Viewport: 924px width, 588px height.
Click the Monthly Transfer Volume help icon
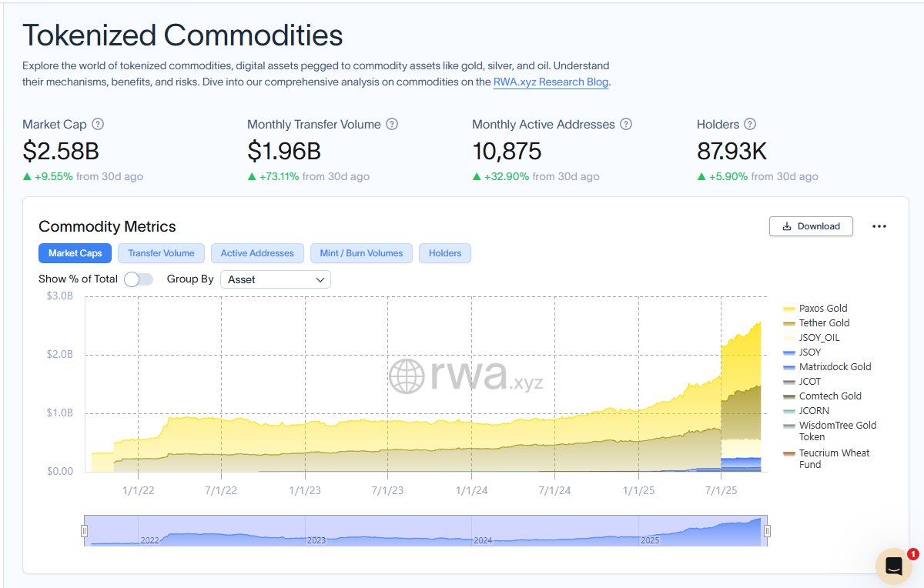(x=392, y=124)
